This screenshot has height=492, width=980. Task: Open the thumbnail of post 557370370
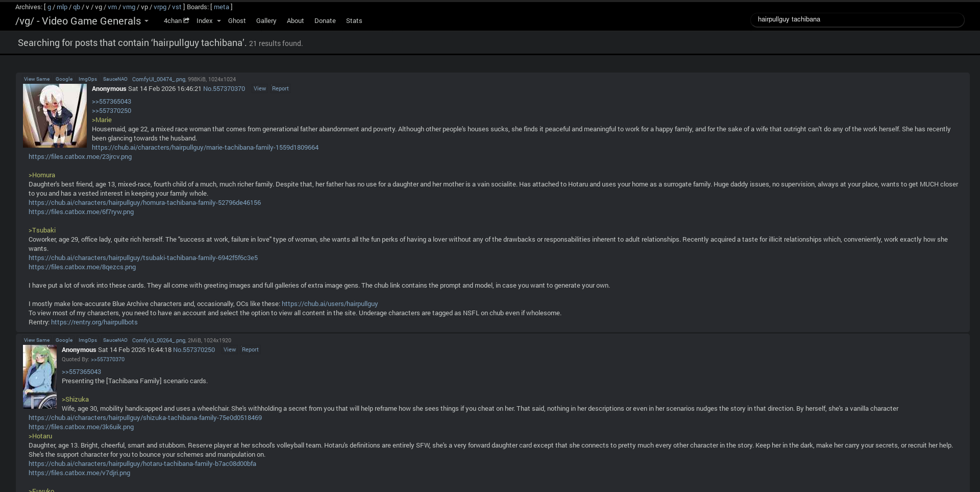click(x=55, y=116)
